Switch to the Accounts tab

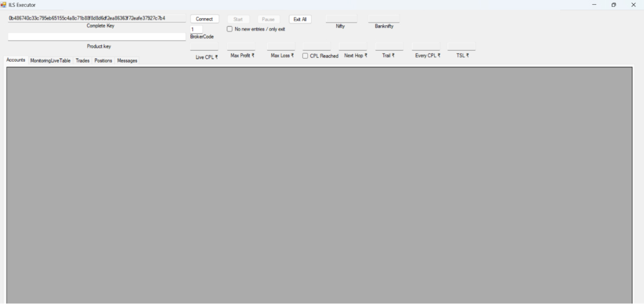point(16,60)
